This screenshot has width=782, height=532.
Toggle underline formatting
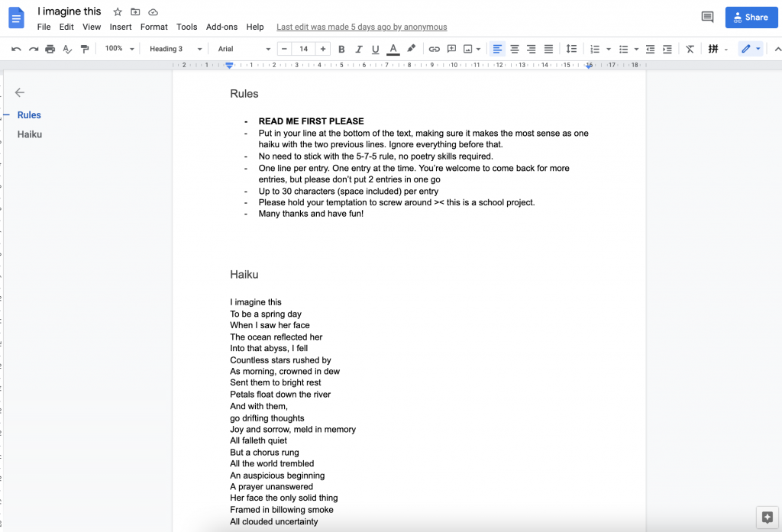pos(376,49)
